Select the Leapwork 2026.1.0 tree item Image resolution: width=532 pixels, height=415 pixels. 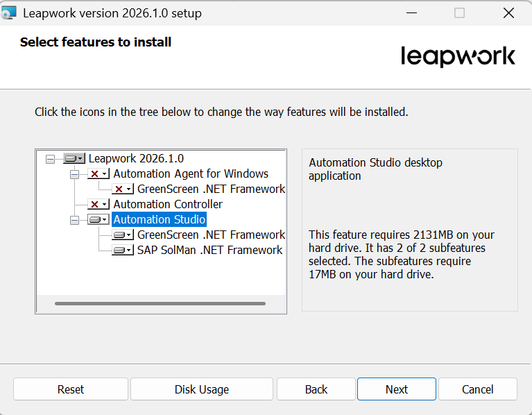pos(136,158)
